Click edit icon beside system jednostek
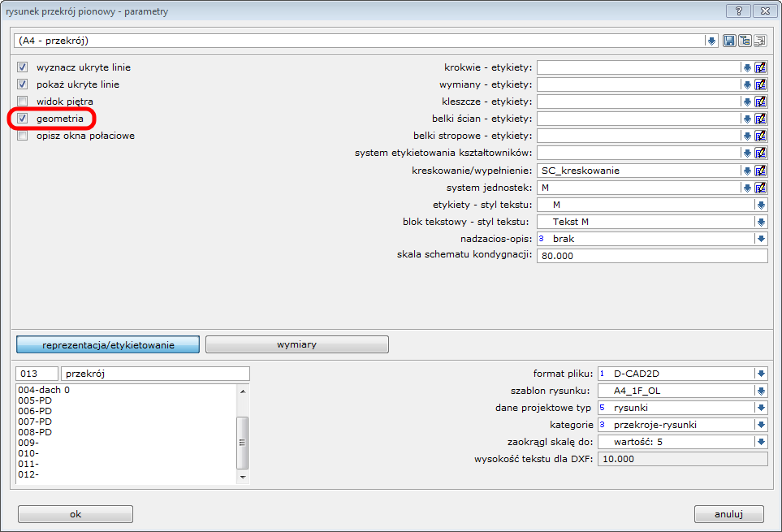 click(x=761, y=188)
